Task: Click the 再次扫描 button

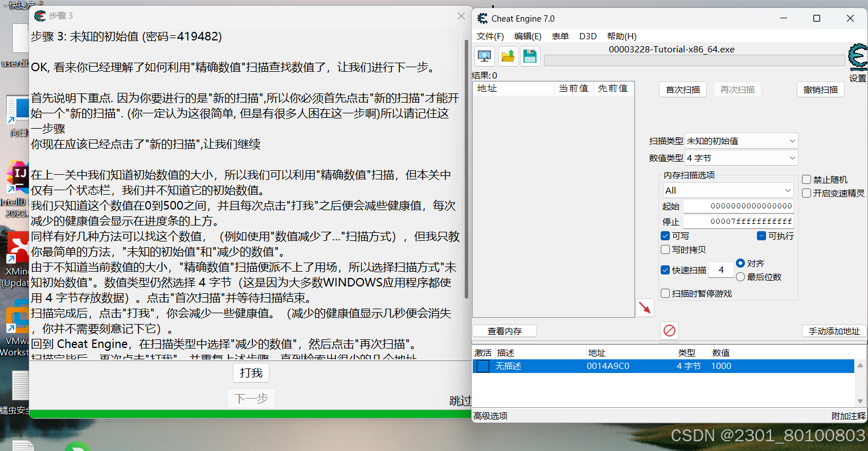Action: pos(738,89)
